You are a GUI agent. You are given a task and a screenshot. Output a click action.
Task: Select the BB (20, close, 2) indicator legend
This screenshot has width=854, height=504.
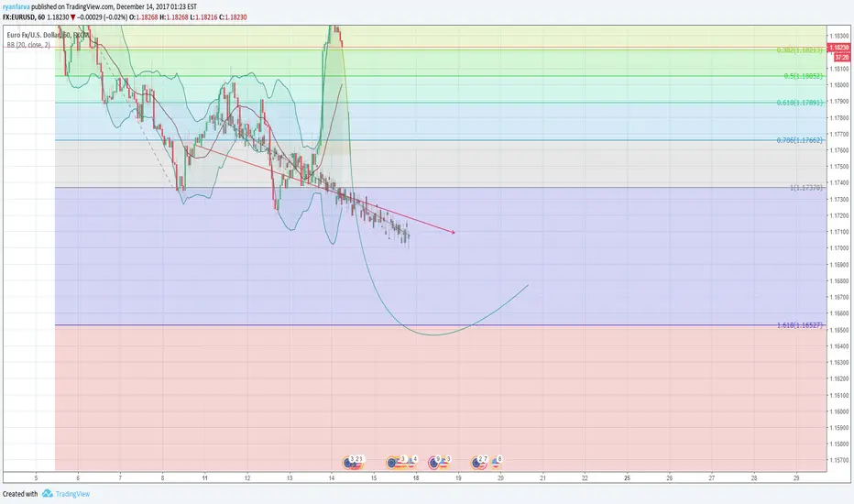click(28, 45)
